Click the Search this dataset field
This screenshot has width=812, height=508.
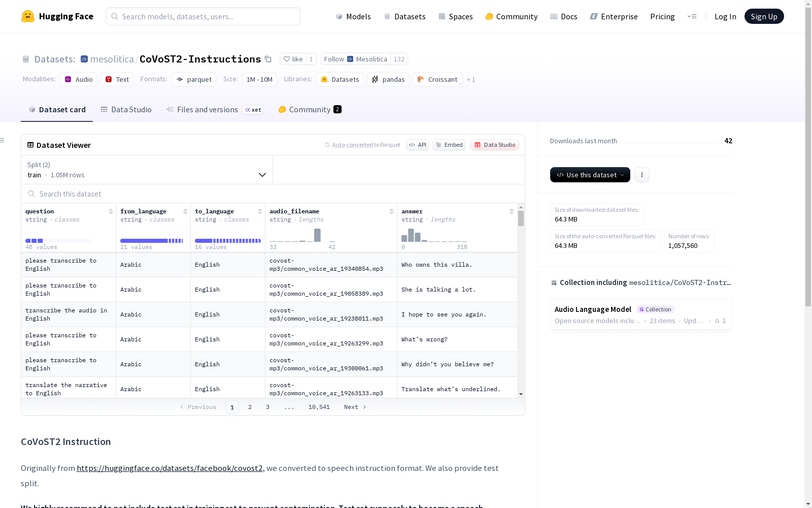click(273, 194)
